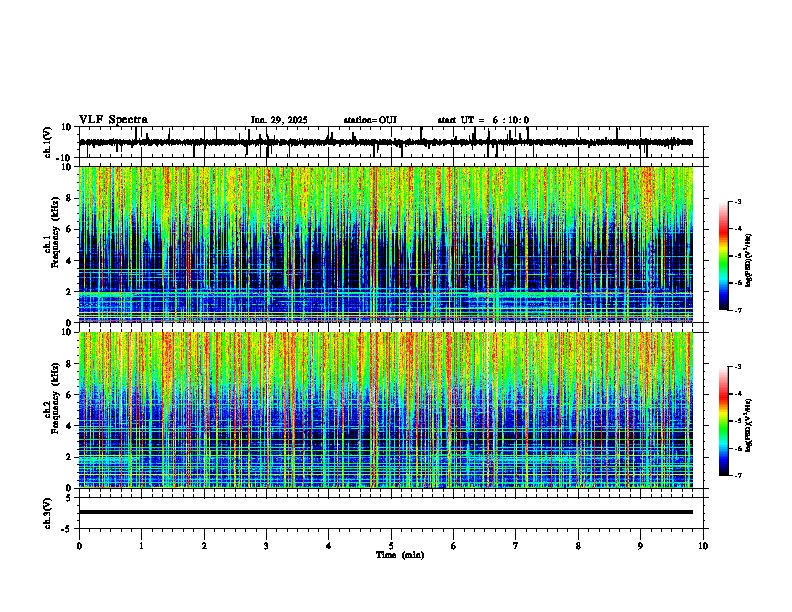Viewport: 792px width, 612px height.
Task: Click the "-7" label on ch.1 colorbar
Action: pos(738,310)
